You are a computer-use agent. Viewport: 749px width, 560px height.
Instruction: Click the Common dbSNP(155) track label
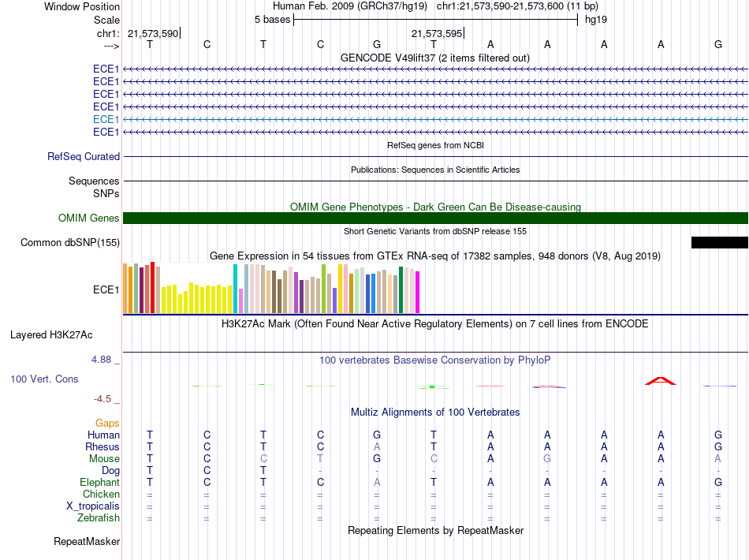coord(70,242)
